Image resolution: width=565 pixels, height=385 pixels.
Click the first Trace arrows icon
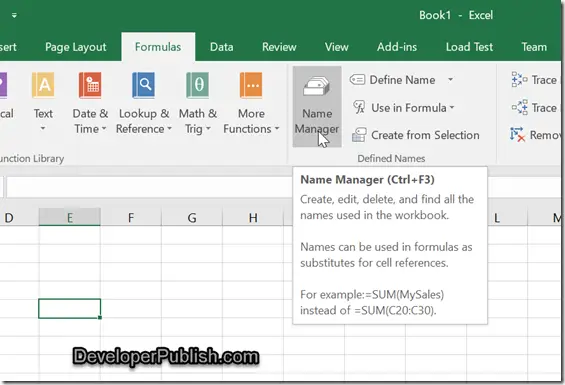(x=519, y=79)
